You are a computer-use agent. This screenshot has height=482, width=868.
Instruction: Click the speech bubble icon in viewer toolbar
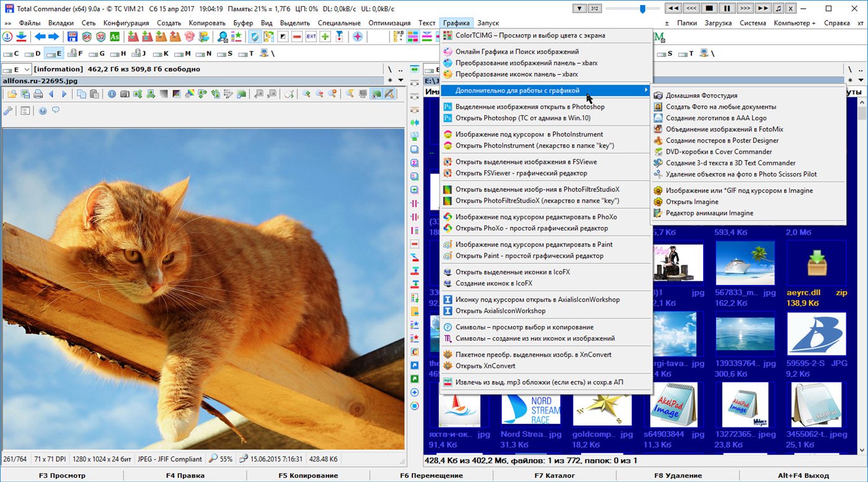tap(56, 110)
